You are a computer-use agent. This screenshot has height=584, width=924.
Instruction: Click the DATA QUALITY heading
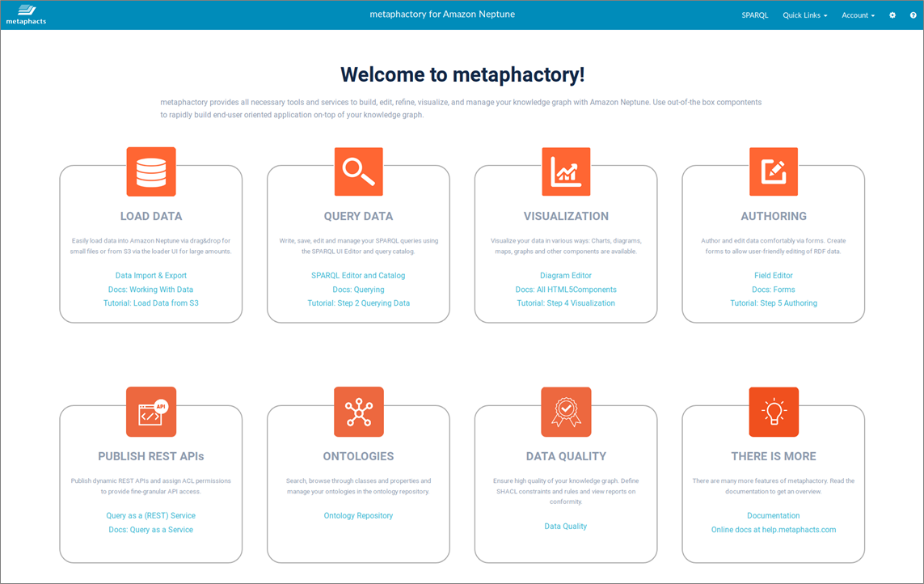[x=566, y=456]
